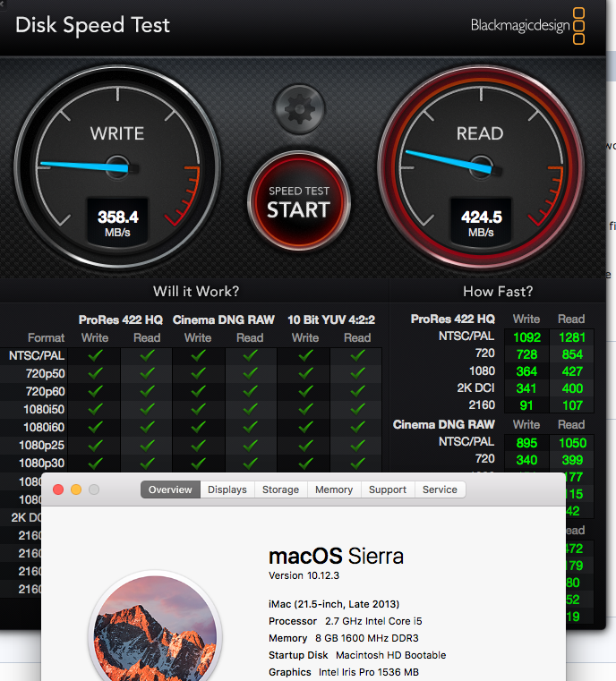The height and width of the screenshot is (681, 616).
Task: Click the 1080p30 ProRes 422 HQ Write checkmark
Action: tap(95, 463)
